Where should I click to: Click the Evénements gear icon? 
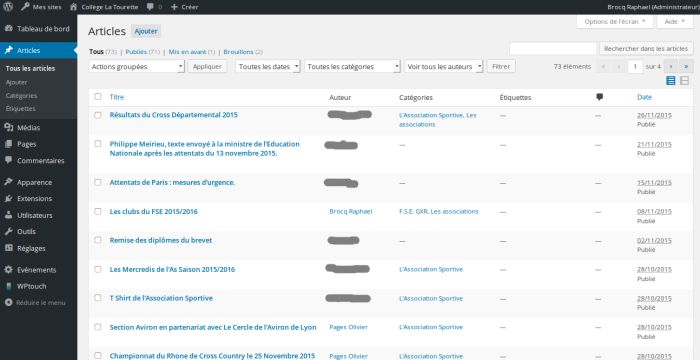(8, 270)
